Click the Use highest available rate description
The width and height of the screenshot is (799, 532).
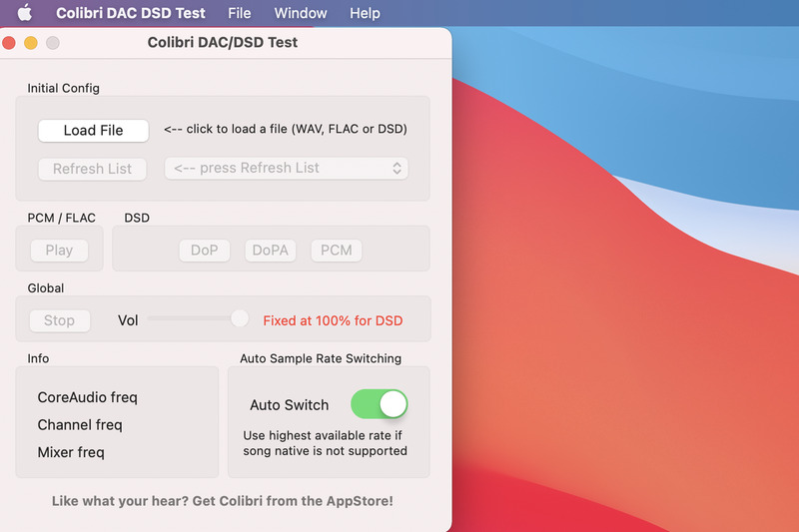326,443
